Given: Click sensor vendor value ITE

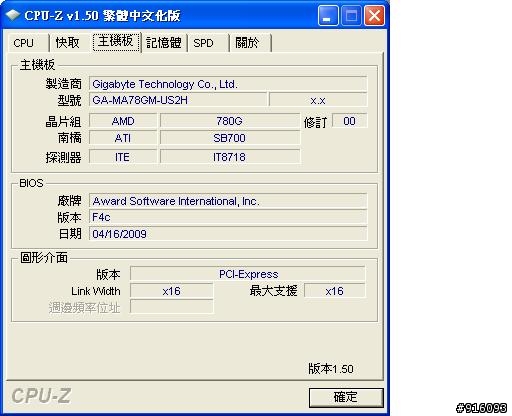Looking at the screenshot, I should point(123,157).
